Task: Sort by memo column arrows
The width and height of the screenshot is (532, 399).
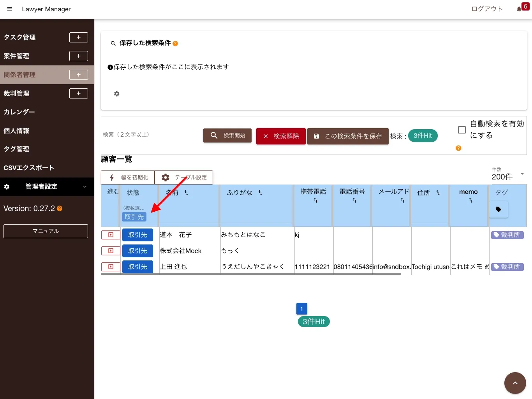Action: pyautogui.click(x=471, y=200)
